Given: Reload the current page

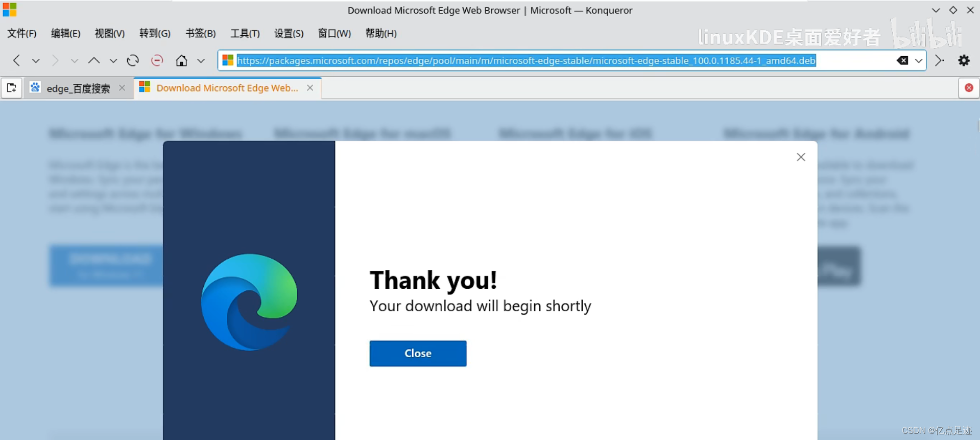Looking at the screenshot, I should click(133, 60).
